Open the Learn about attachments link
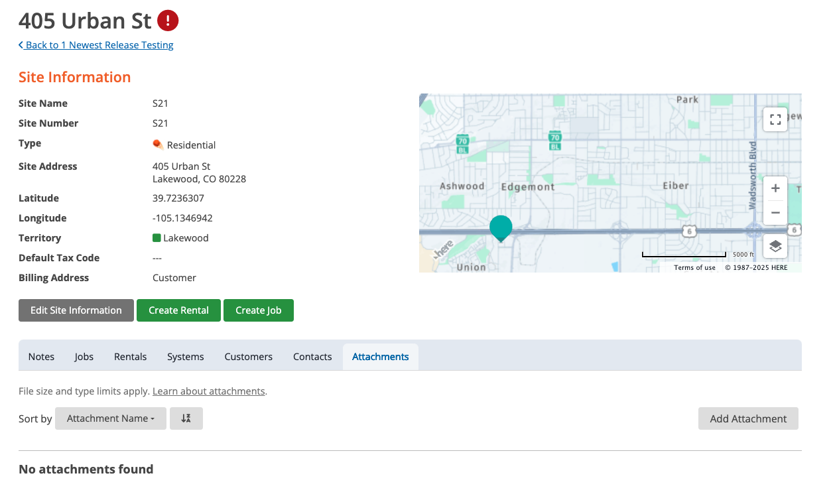This screenshot has height=504, width=831. coord(209,391)
